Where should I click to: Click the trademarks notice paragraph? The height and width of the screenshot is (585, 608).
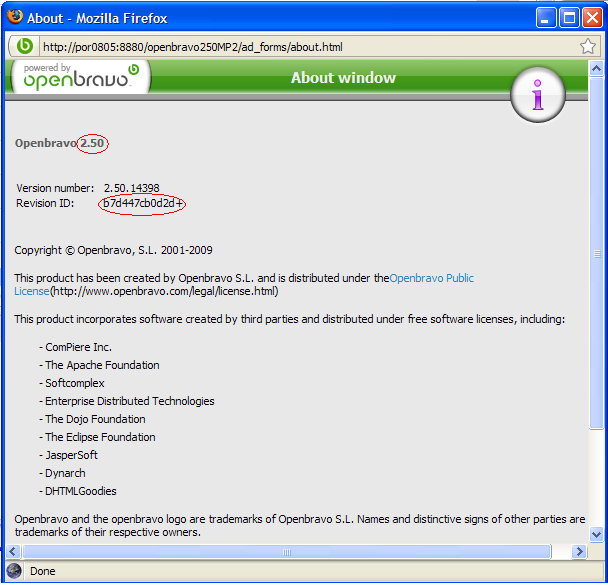click(x=300, y=525)
